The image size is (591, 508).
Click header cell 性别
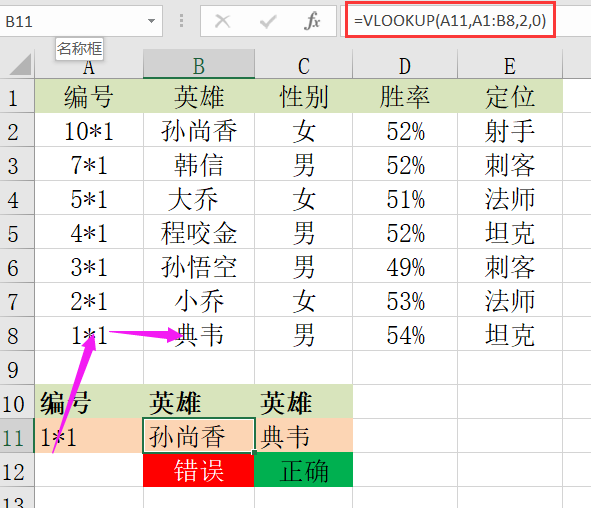click(x=303, y=96)
